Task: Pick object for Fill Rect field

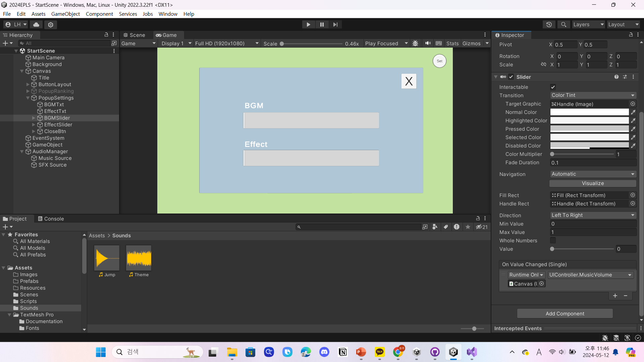Action: coord(633,195)
